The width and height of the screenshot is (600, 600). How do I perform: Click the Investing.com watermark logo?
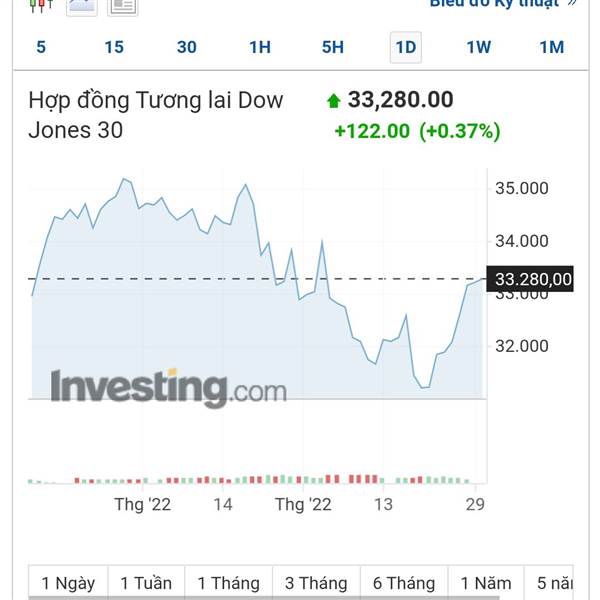(169, 388)
